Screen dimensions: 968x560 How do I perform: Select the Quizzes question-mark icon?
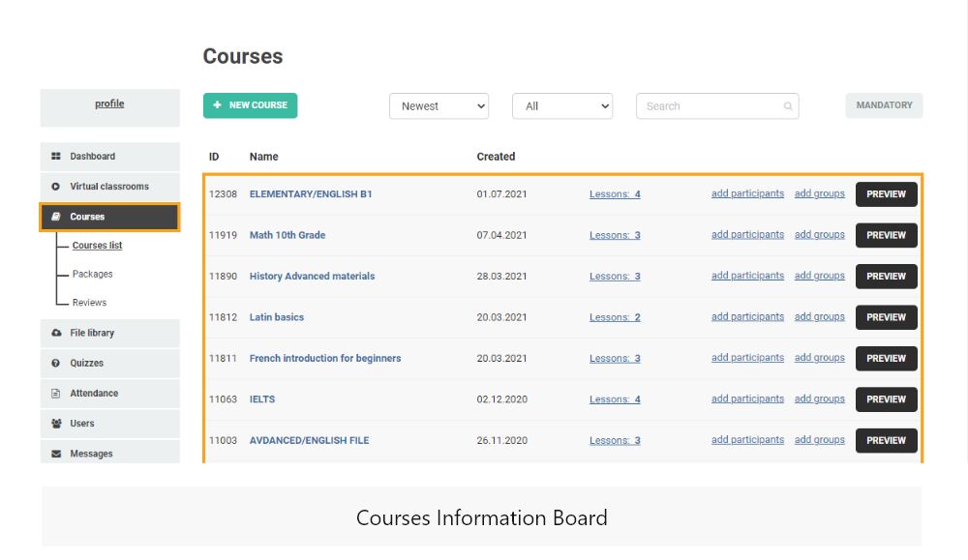point(58,363)
